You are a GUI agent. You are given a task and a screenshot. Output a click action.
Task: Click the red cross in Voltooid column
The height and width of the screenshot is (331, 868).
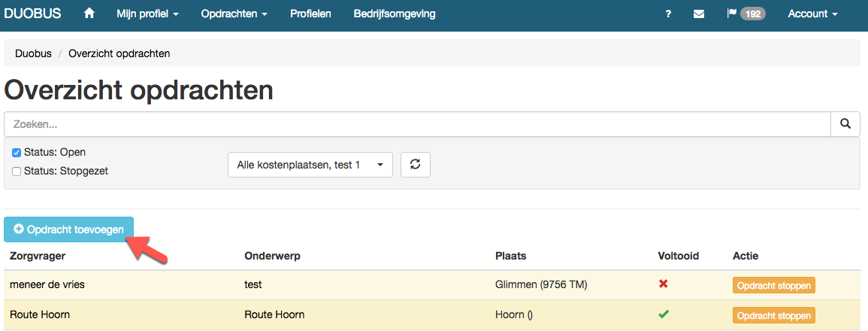point(663,284)
